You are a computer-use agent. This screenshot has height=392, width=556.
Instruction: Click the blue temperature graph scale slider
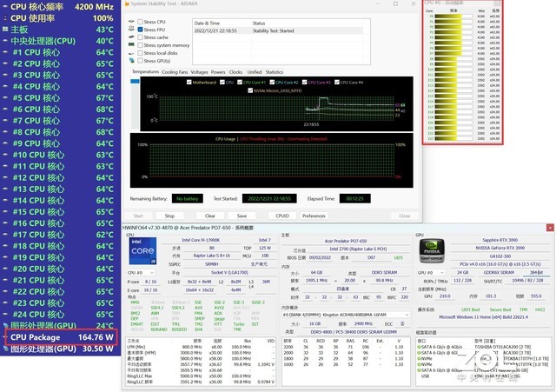click(x=136, y=81)
